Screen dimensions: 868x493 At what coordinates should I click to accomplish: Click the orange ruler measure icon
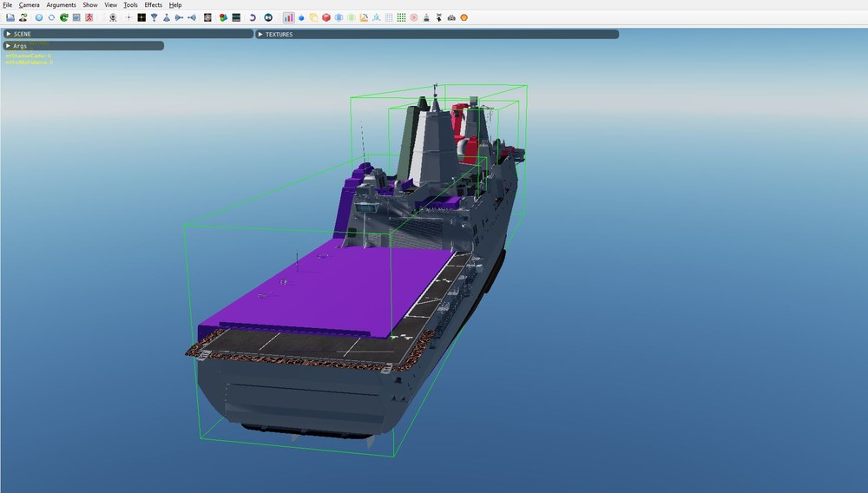(x=364, y=17)
